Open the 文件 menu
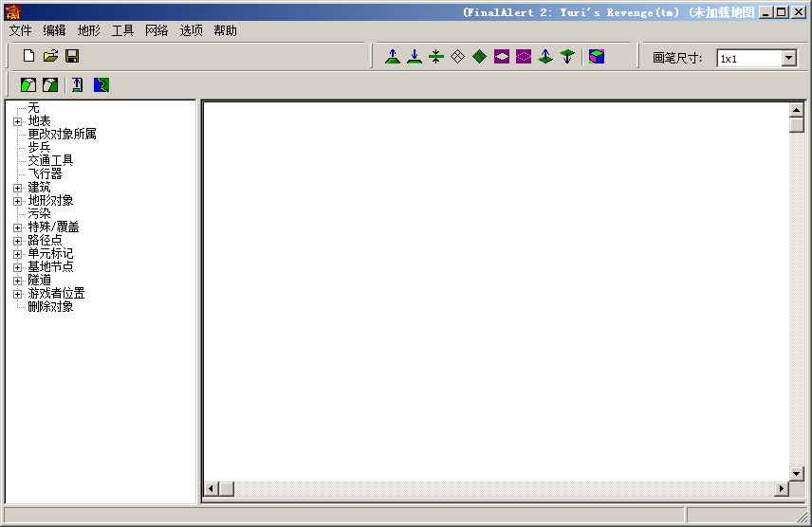Viewport: 812px width, 527px height. [21, 30]
